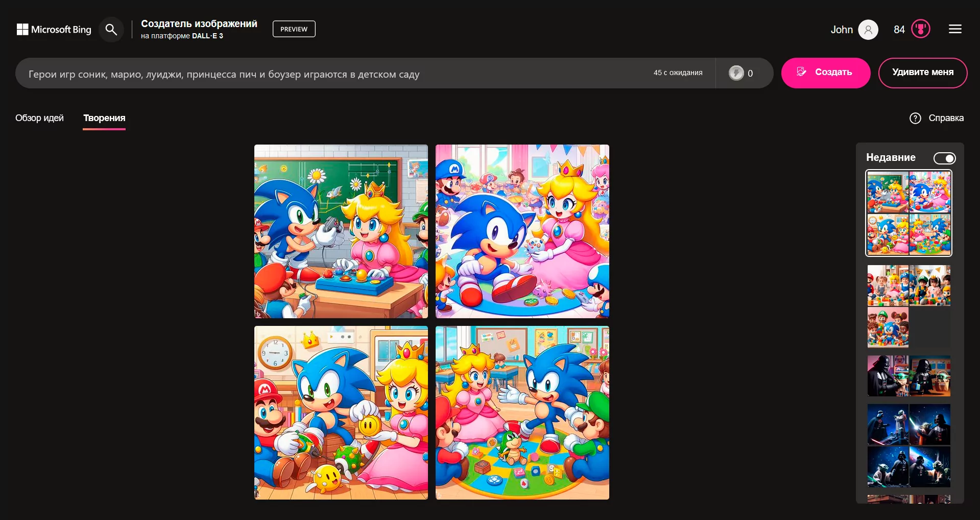
Task: Click the 45 с ожидания wait text
Action: tap(678, 73)
